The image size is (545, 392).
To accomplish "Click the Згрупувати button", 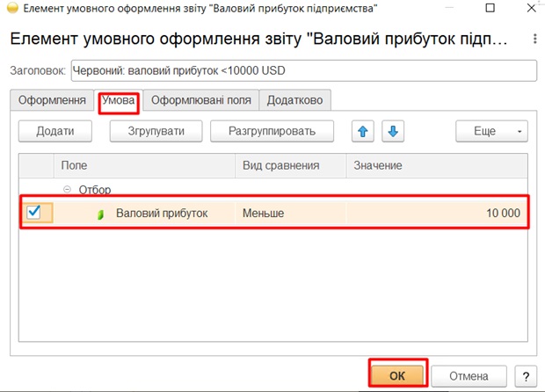I will click(154, 131).
